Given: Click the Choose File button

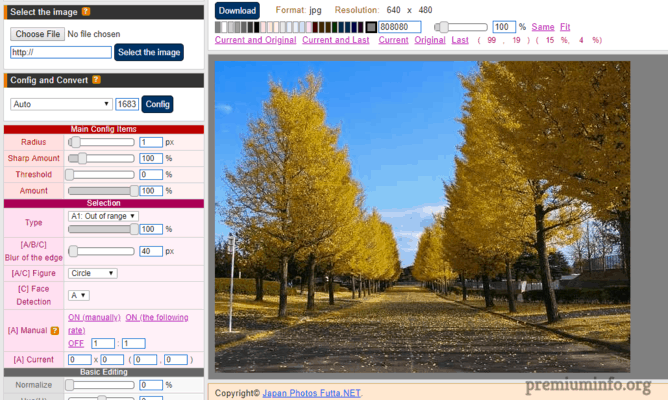Looking at the screenshot, I should click(x=37, y=34).
